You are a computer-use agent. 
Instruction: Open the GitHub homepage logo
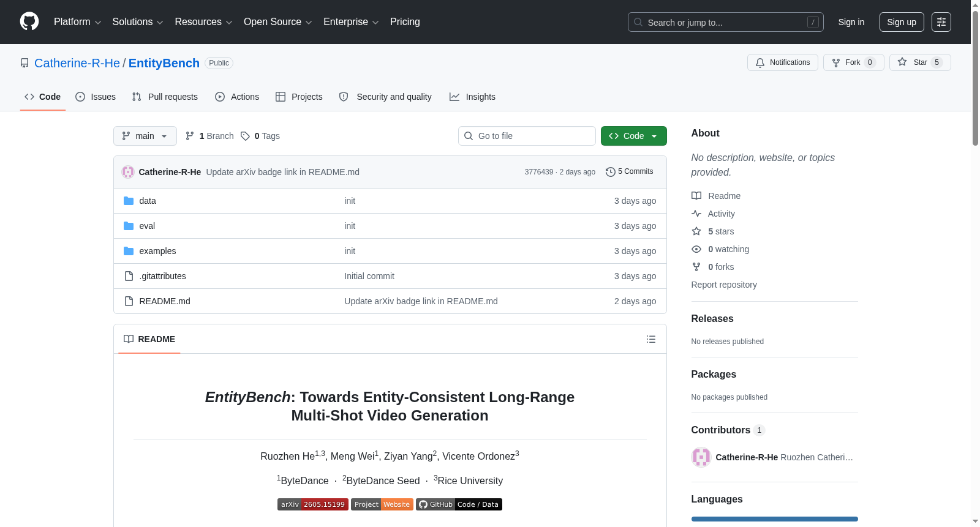click(x=29, y=22)
